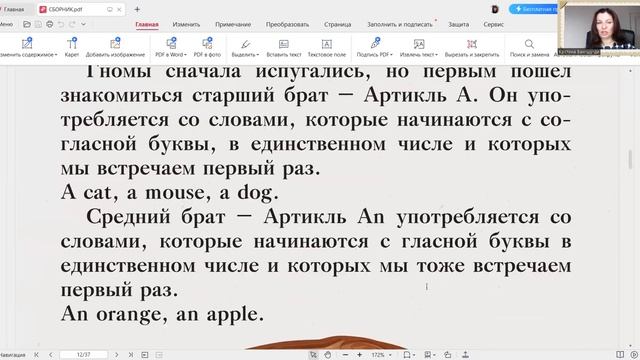Click the page number input field 12/37
This screenshot has width=640, height=360.
tap(84, 355)
